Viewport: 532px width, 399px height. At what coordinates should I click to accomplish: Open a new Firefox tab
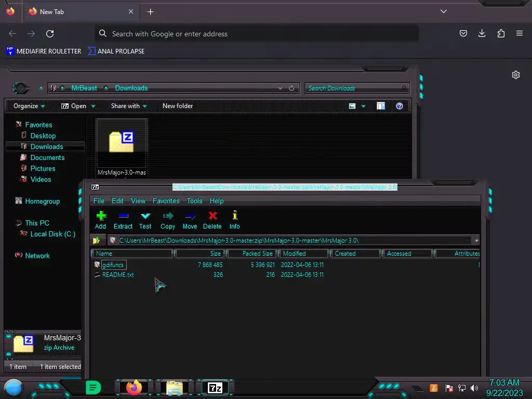pyautogui.click(x=150, y=12)
